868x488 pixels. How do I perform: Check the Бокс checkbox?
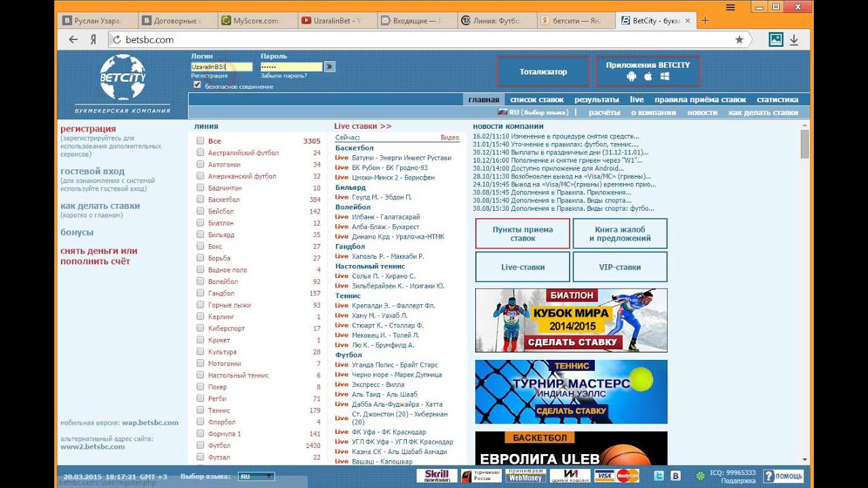pos(200,246)
